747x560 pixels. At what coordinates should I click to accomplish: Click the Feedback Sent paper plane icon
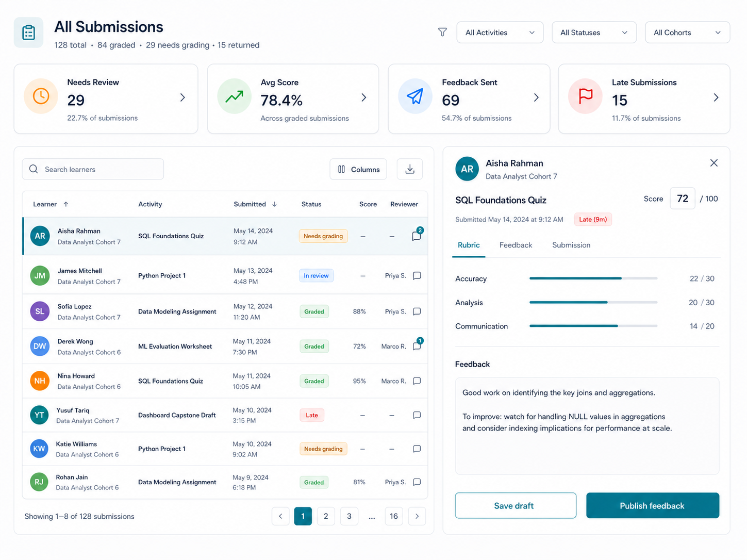pyautogui.click(x=415, y=96)
